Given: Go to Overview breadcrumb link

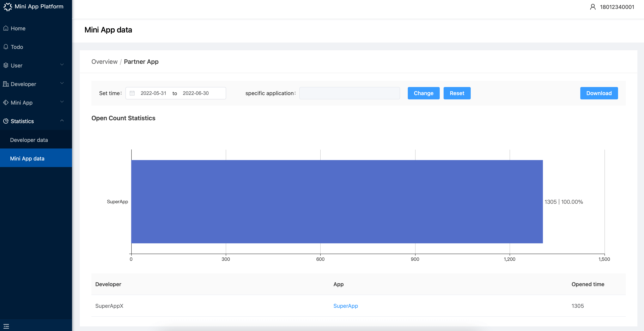Looking at the screenshot, I should (104, 62).
